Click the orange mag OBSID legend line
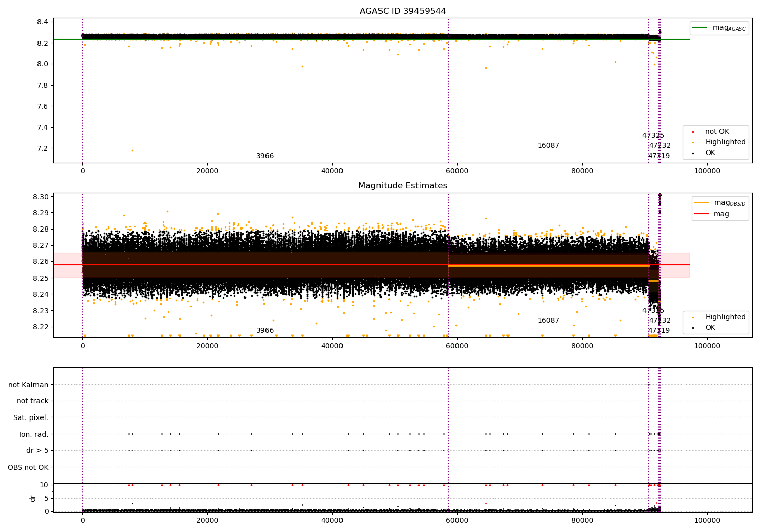The width and height of the screenshot is (760, 532). tap(701, 203)
